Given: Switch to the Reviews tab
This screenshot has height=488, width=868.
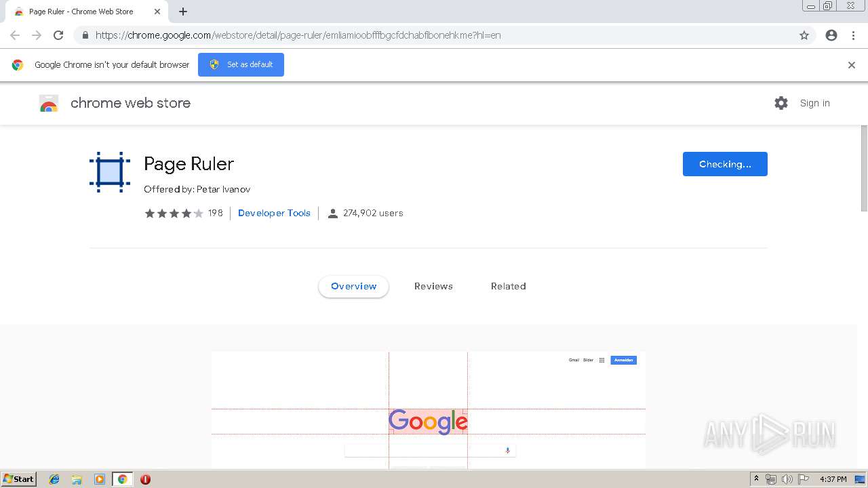Looking at the screenshot, I should click(x=433, y=286).
